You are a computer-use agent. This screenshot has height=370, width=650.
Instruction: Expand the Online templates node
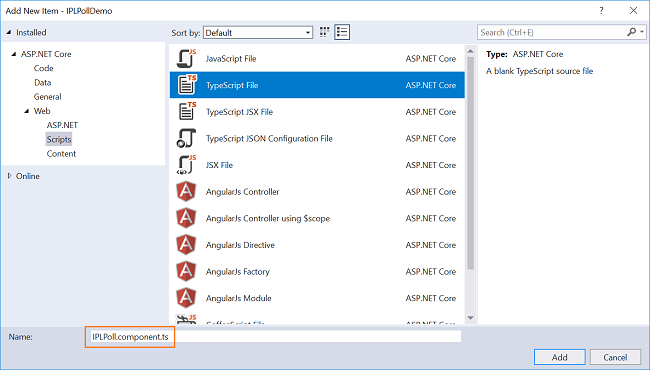click(x=10, y=176)
